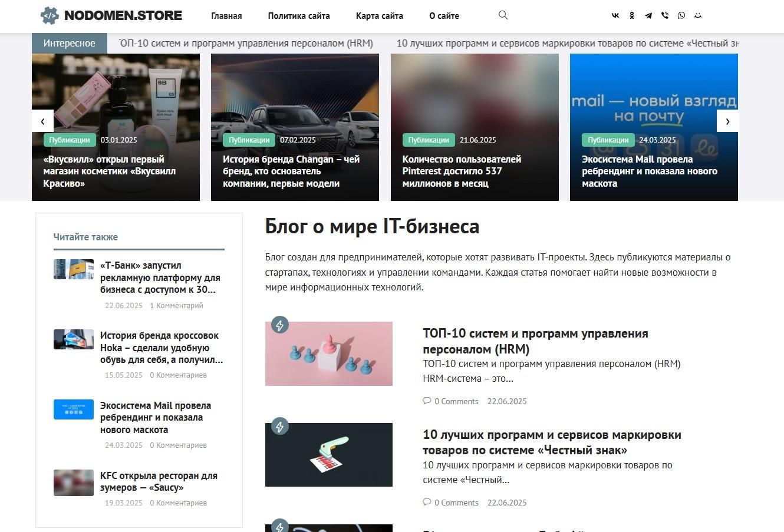The height and width of the screenshot is (532, 784).
Task: Click lightning badge on HRM article image
Action: (x=280, y=325)
